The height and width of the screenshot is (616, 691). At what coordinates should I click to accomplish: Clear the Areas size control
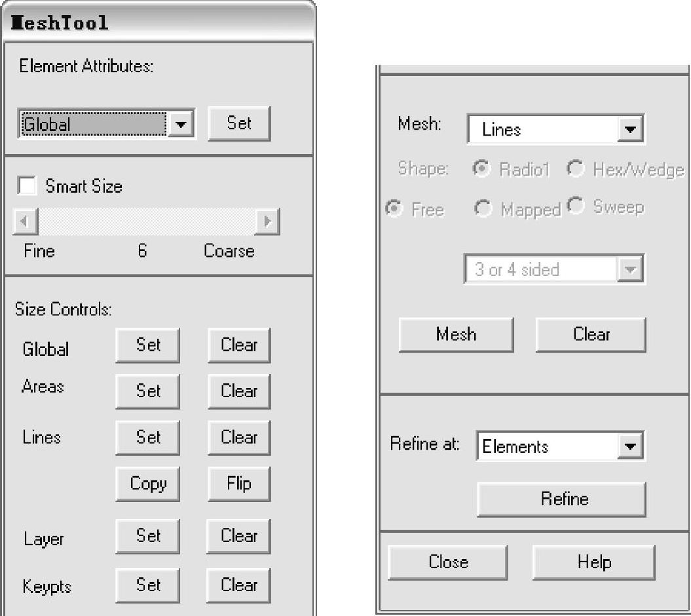tap(239, 392)
